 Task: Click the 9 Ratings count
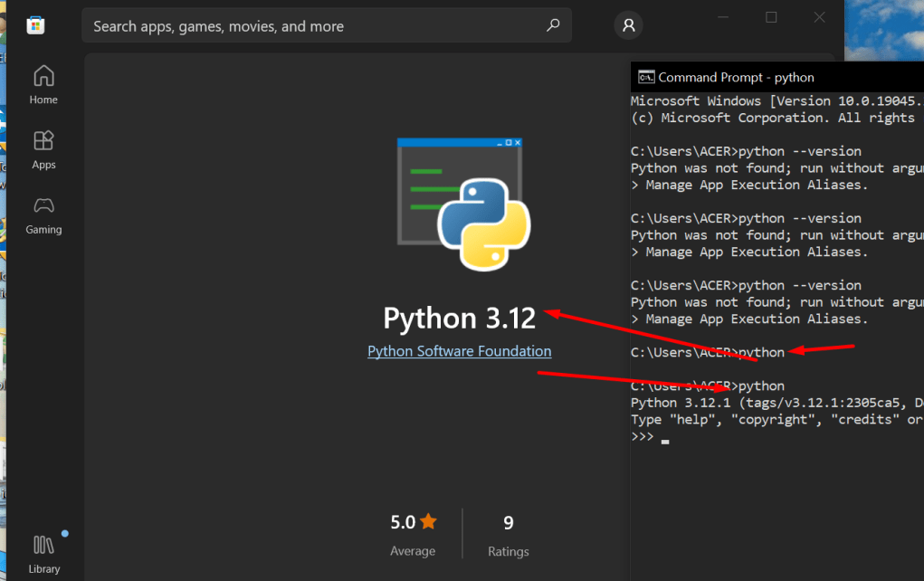pyautogui.click(x=508, y=534)
